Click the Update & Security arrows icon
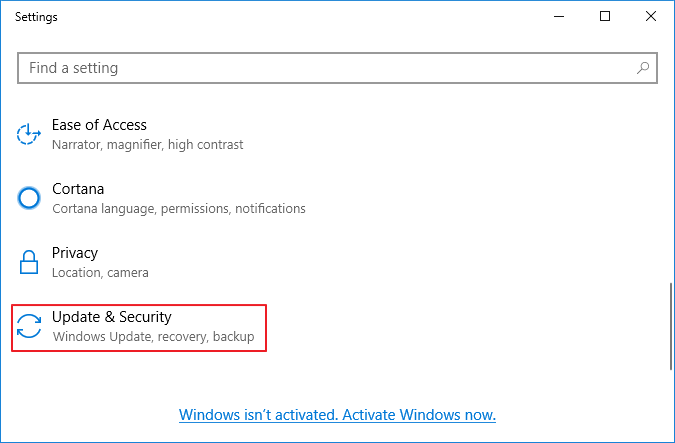This screenshot has width=675, height=443. pos(30,326)
